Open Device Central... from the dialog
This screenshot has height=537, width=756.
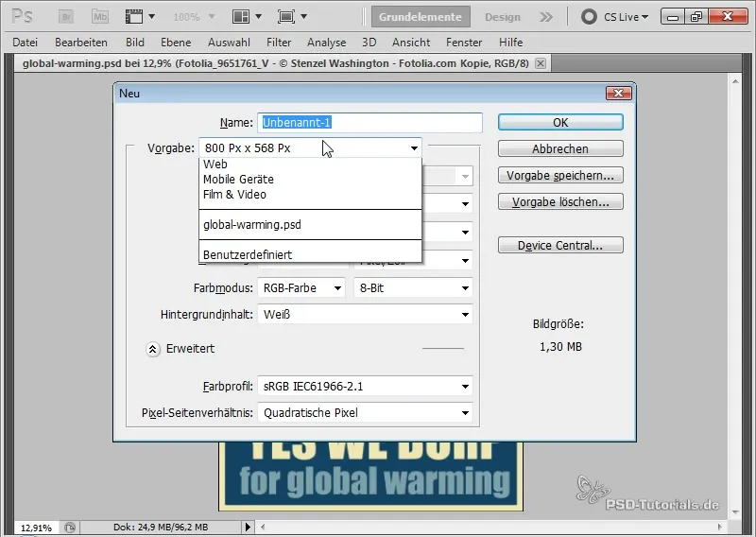point(560,245)
